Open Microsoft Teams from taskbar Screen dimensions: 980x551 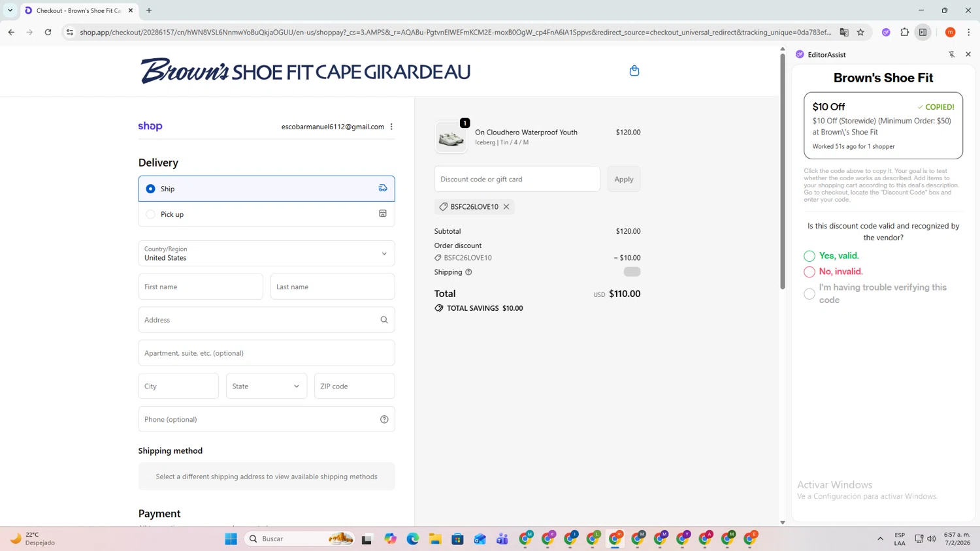[502, 539]
